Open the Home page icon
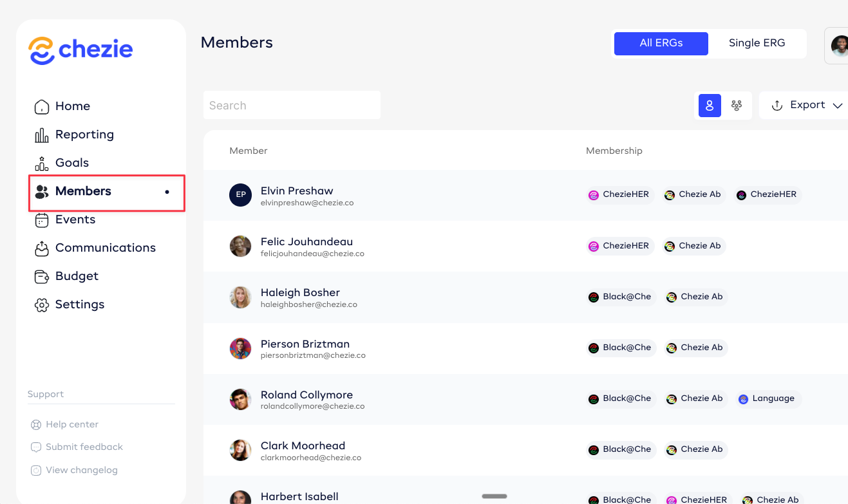848x504 pixels. [x=42, y=107]
